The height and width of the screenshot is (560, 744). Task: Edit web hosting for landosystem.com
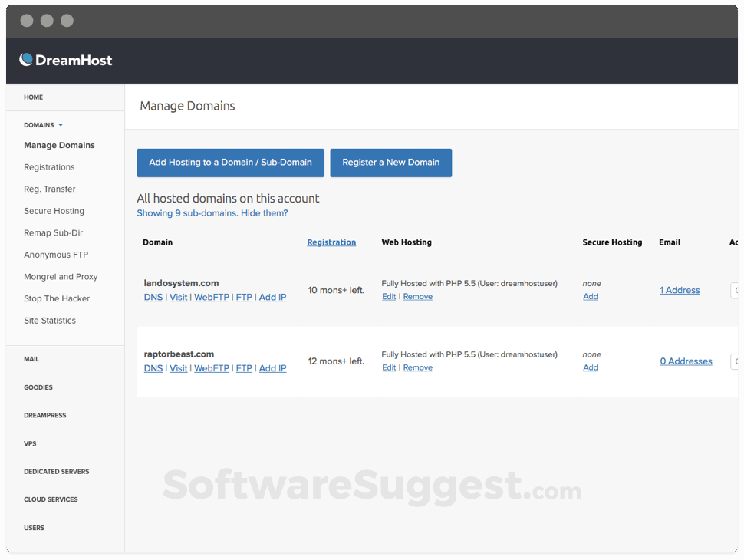(x=389, y=296)
